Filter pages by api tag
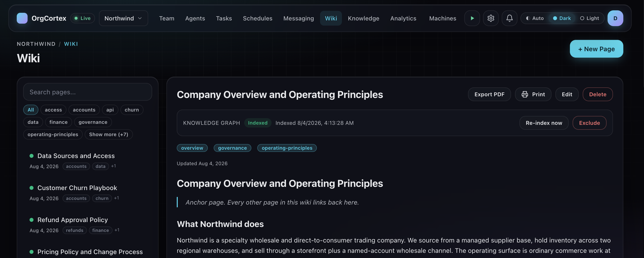Screen dimensions: 644x258 pos(110,110)
